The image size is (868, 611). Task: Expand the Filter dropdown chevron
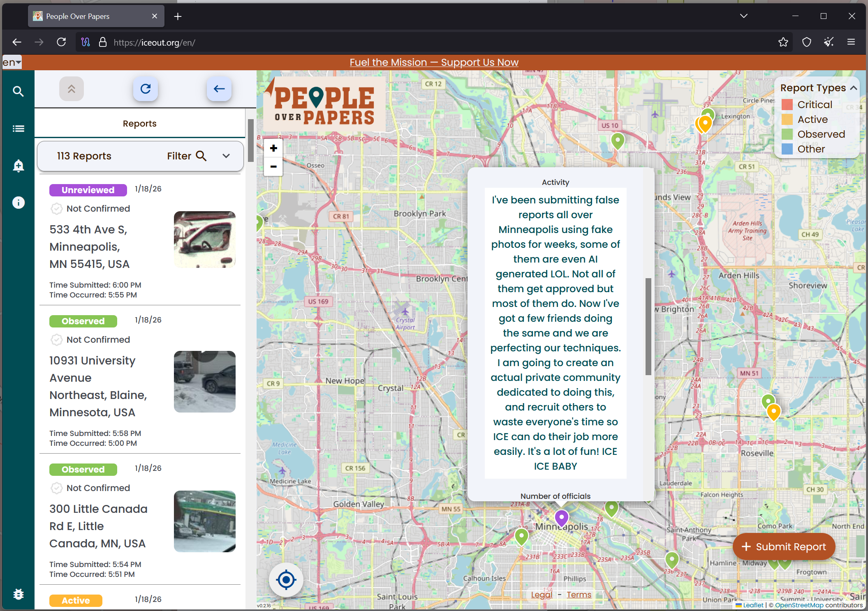click(226, 156)
